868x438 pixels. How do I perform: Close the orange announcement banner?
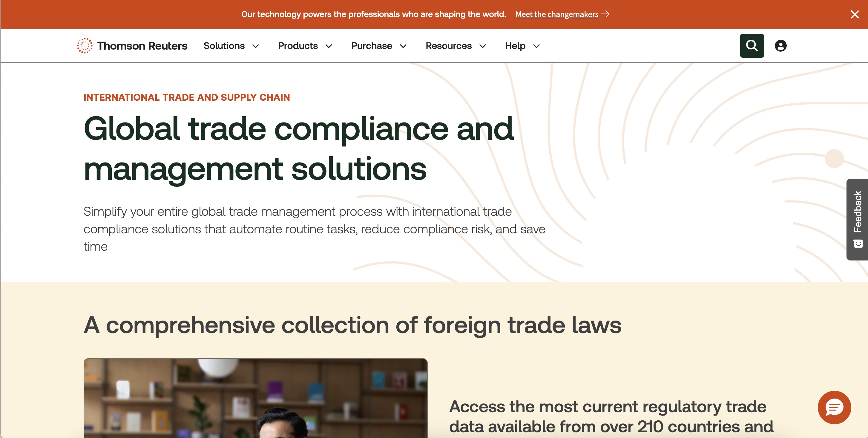tap(855, 14)
